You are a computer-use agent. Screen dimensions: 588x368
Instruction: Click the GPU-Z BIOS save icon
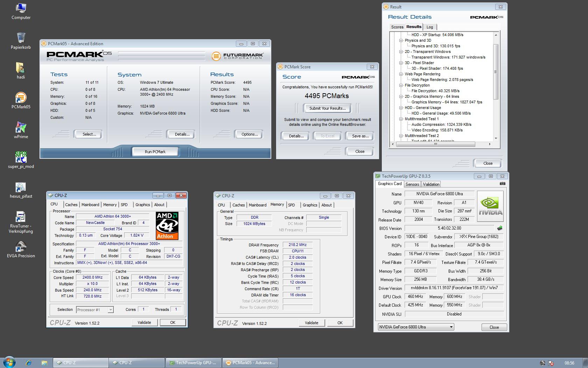point(500,228)
